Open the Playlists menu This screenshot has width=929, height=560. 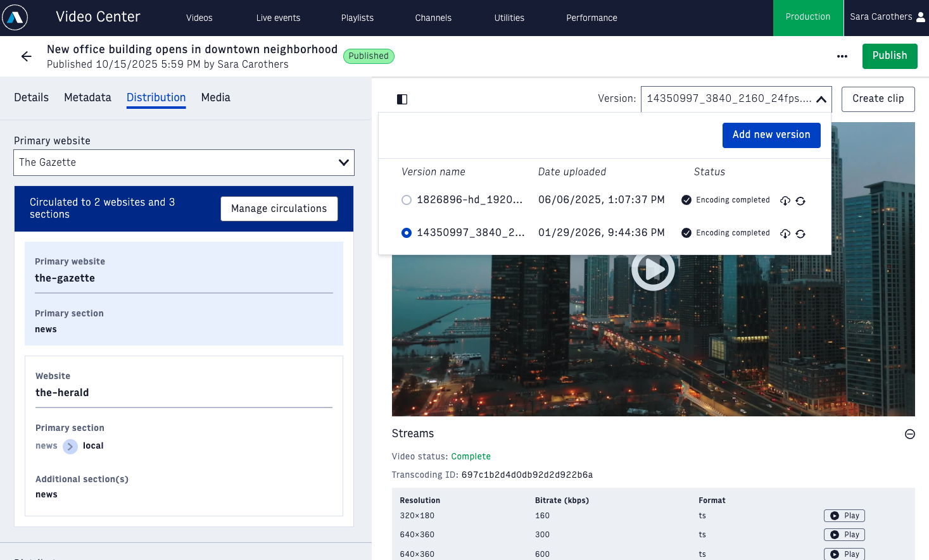point(357,18)
